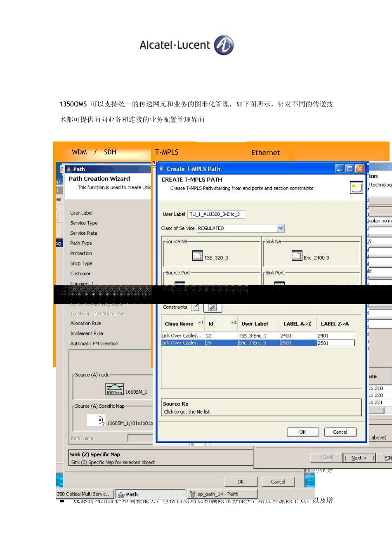Click Cancel in Create T-MPLS Path dialog
The width and height of the screenshot is (392, 555).
pyautogui.click(x=340, y=432)
